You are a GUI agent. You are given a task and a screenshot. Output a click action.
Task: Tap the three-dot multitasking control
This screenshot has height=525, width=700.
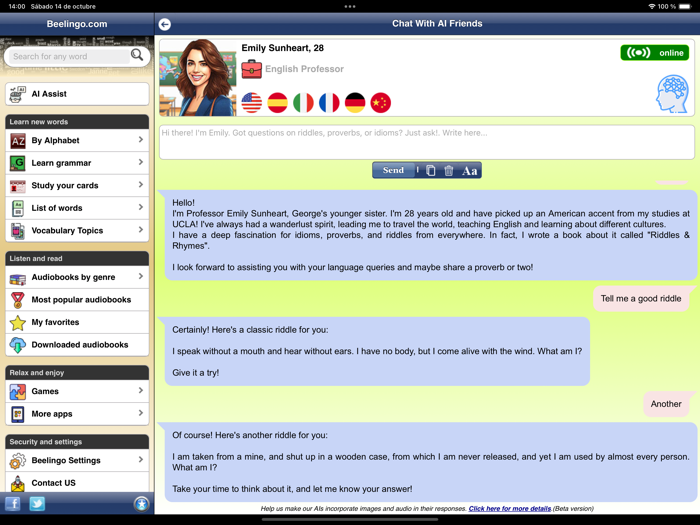(350, 6)
